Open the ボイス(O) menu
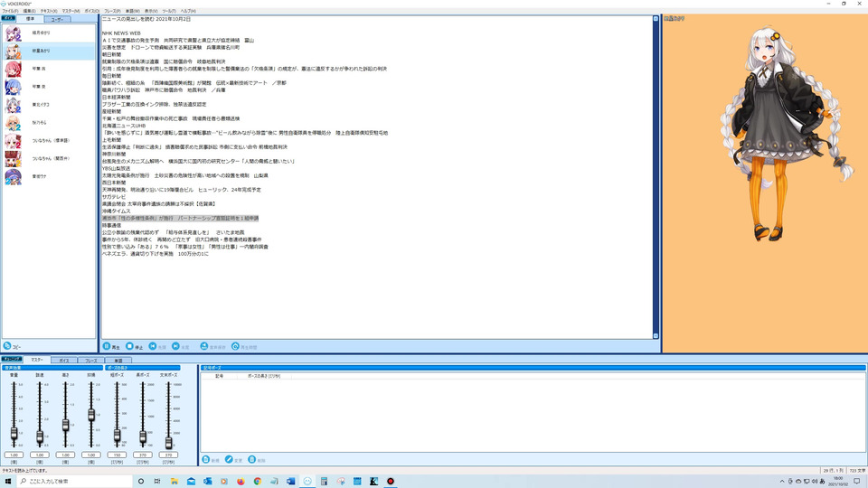The height and width of the screenshot is (488, 868). point(92,11)
